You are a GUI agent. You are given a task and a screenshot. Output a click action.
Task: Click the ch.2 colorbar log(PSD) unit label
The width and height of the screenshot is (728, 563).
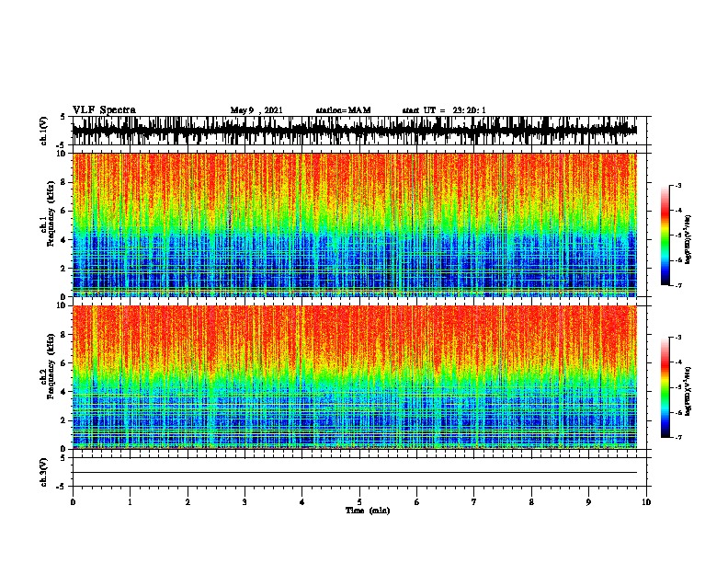[x=688, y=391]
